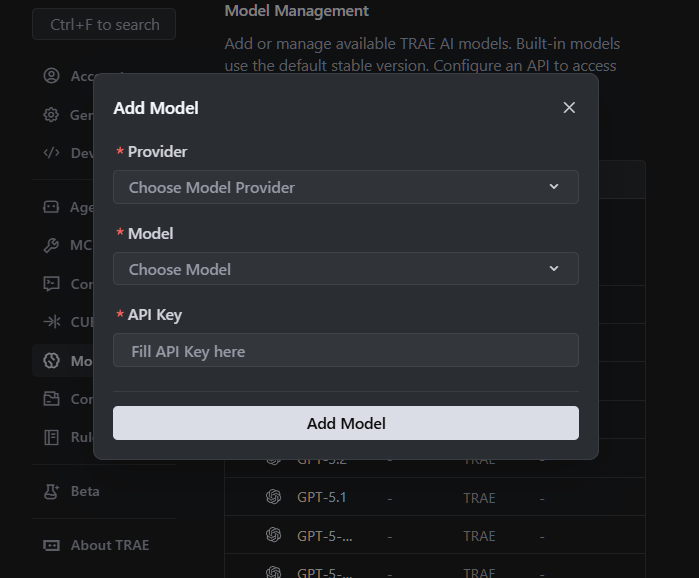
Task: Expand the Choose Model dropdown
Action: 345,269
